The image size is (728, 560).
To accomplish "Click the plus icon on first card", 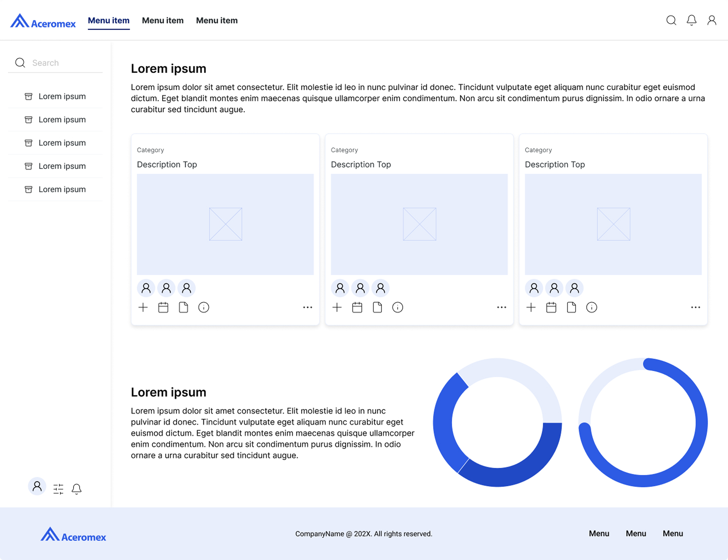I will (143, 307).
